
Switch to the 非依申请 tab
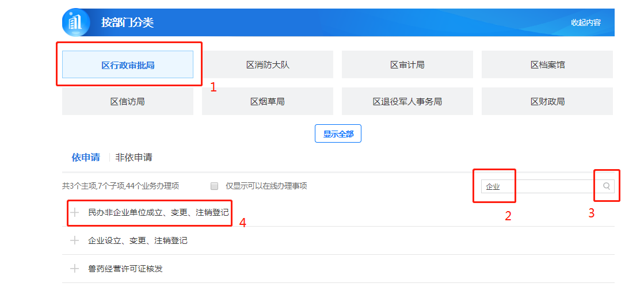point(134,158)
